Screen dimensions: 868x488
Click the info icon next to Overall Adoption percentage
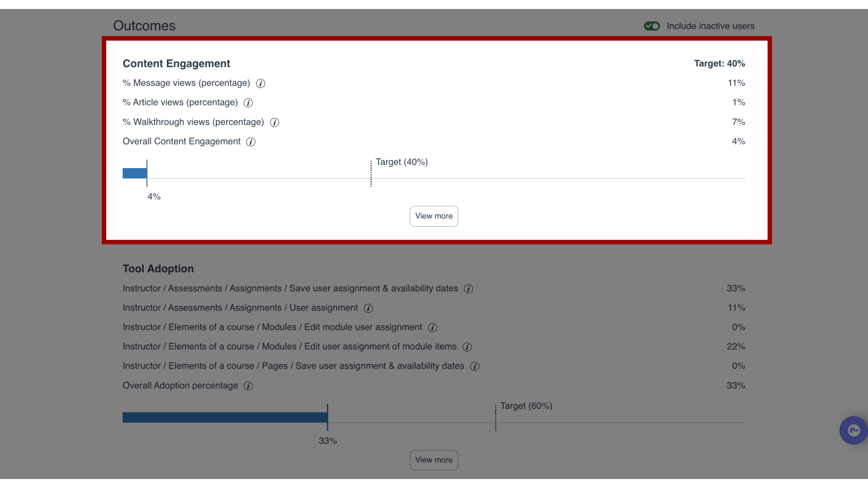(248, 385)
